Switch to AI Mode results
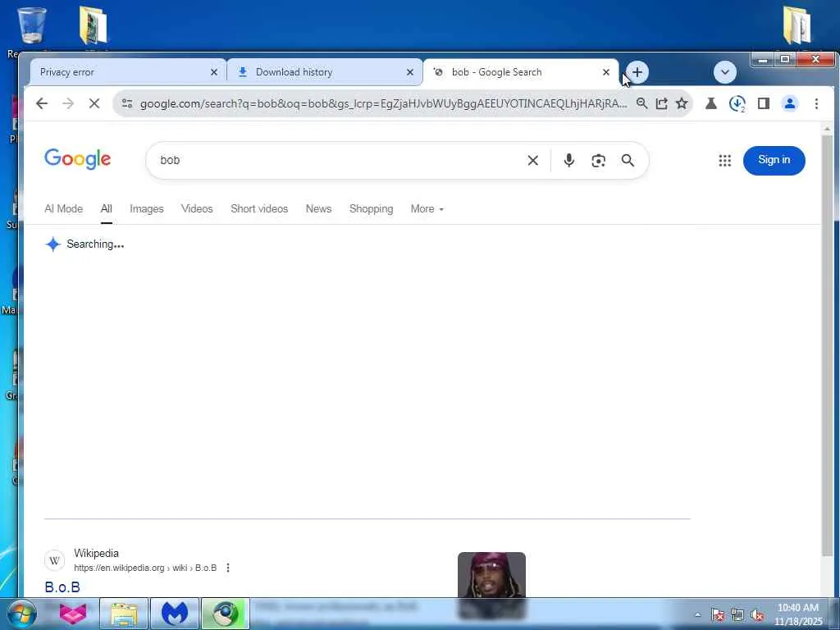 point(63,209)
